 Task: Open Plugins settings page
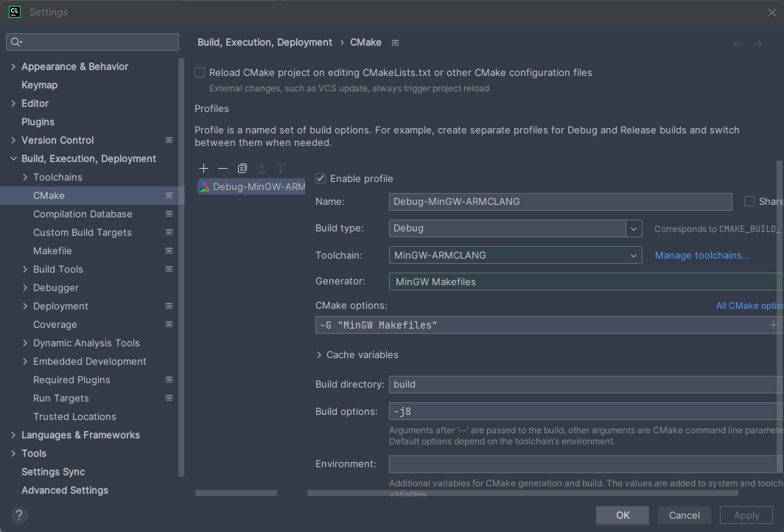tap(38, 122)
